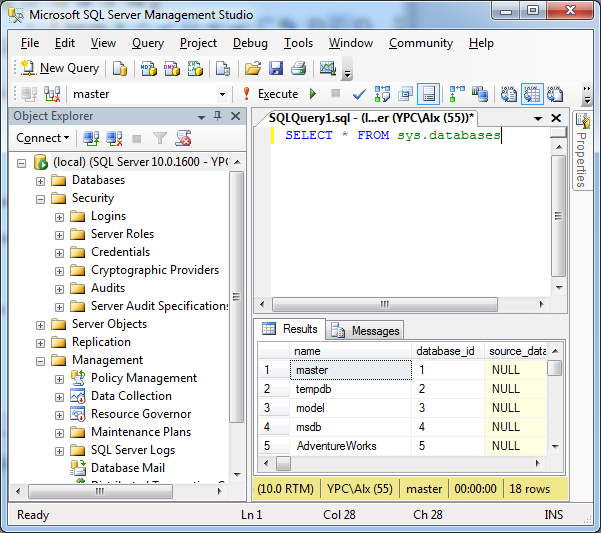
Task: Expand the Policy Management node
Action: [59, 379]
